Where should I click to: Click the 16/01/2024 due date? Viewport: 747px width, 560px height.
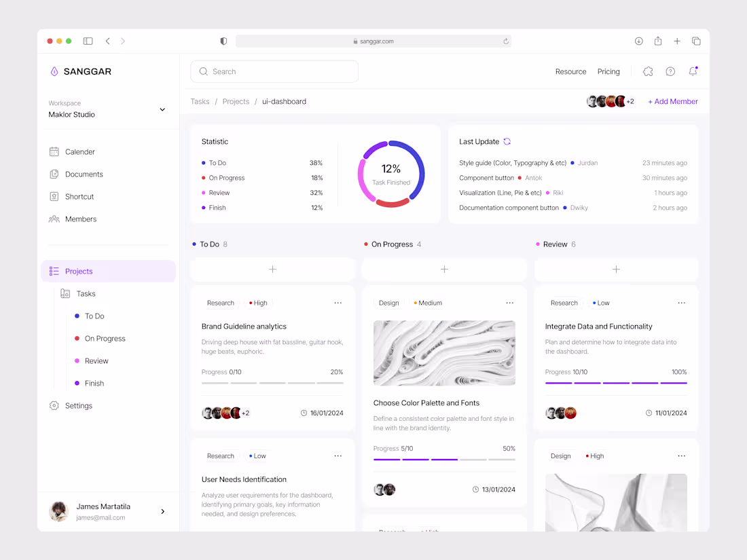point(322,413)
